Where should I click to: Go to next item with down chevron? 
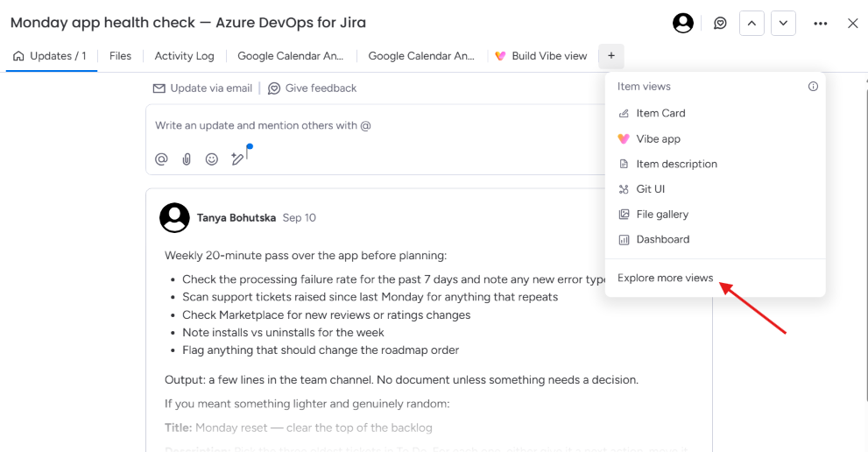(x=783, y=24)
